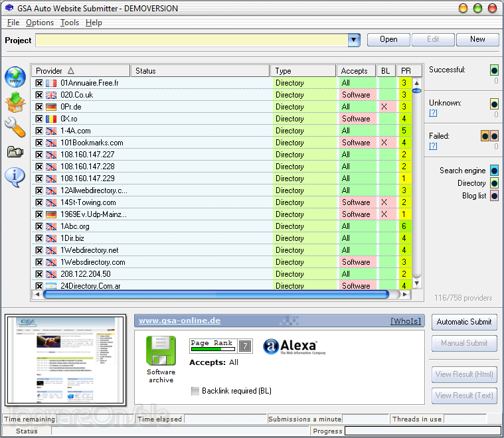The height and width of the screenshot is (438, 504).
Task: Click the Status column header
Action: coord(200,71)
